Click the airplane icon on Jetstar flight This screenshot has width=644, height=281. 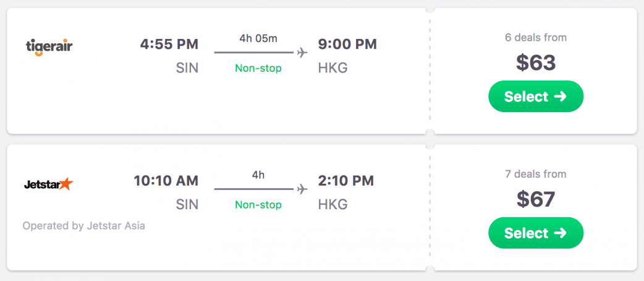tap(302, 189)
